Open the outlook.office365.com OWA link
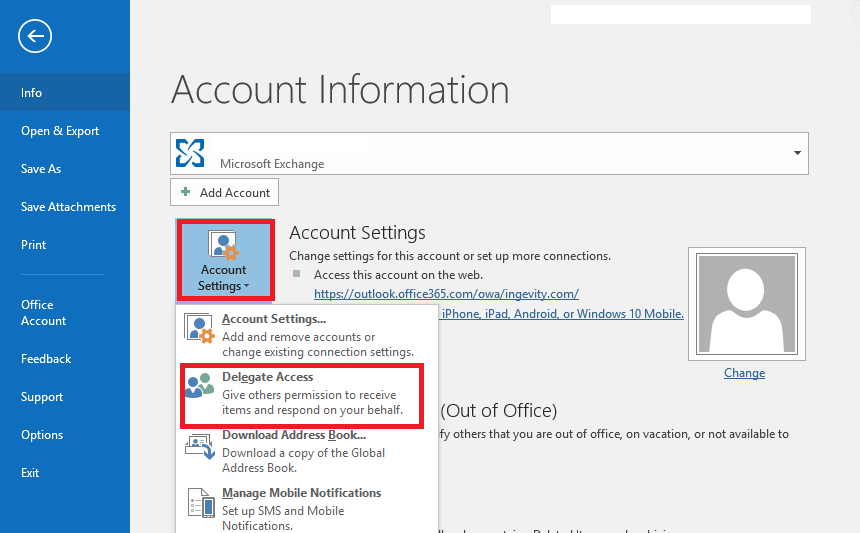 point(446,294)
